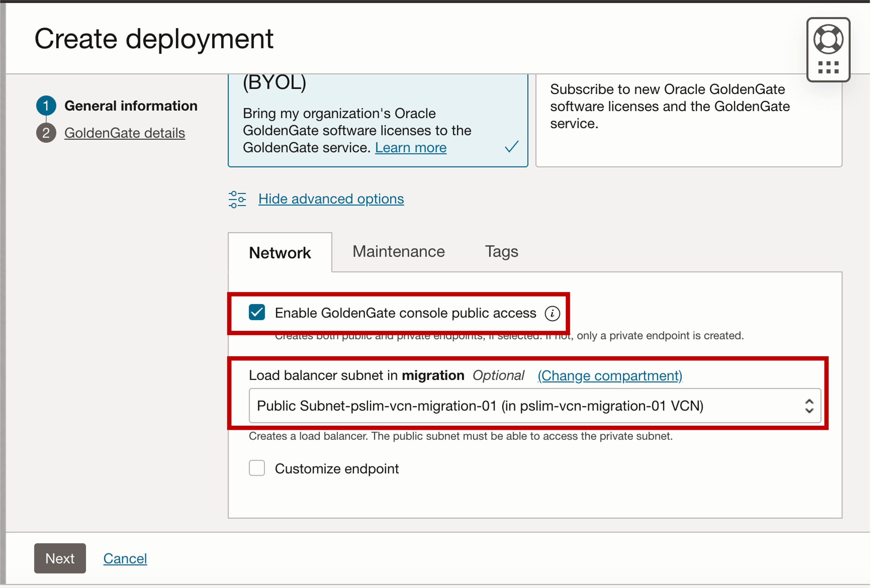Click the grid dots drag handle below help icon
871x588 pixels.
828,68
